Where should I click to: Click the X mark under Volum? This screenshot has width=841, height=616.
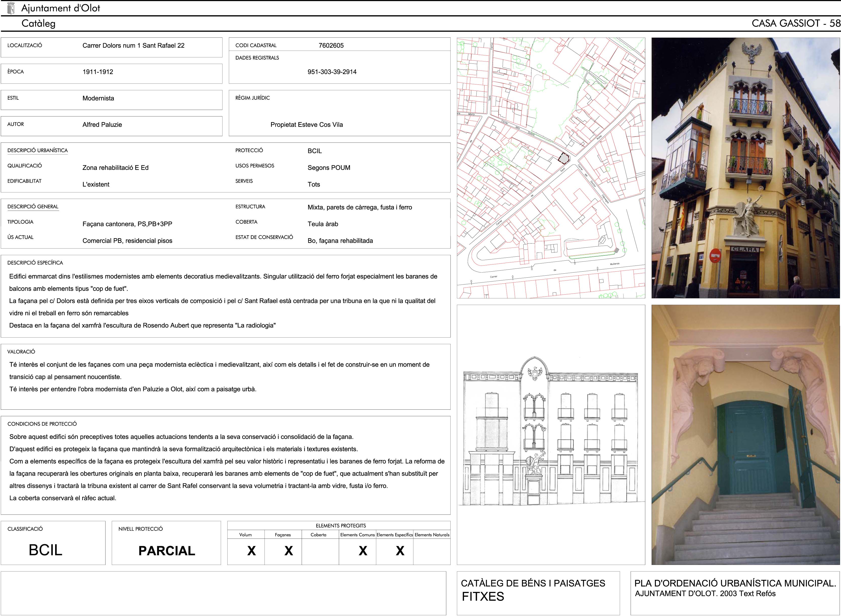click(x=251, y=551)
